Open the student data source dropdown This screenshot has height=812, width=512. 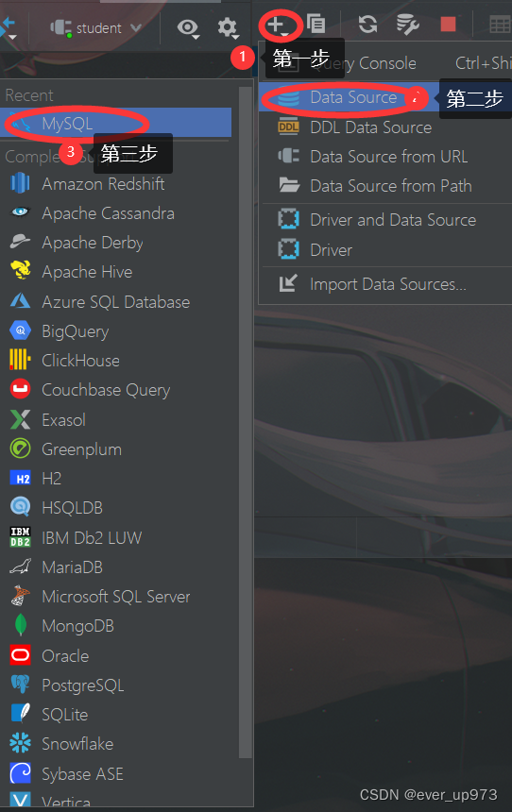[x=95, y=28]
